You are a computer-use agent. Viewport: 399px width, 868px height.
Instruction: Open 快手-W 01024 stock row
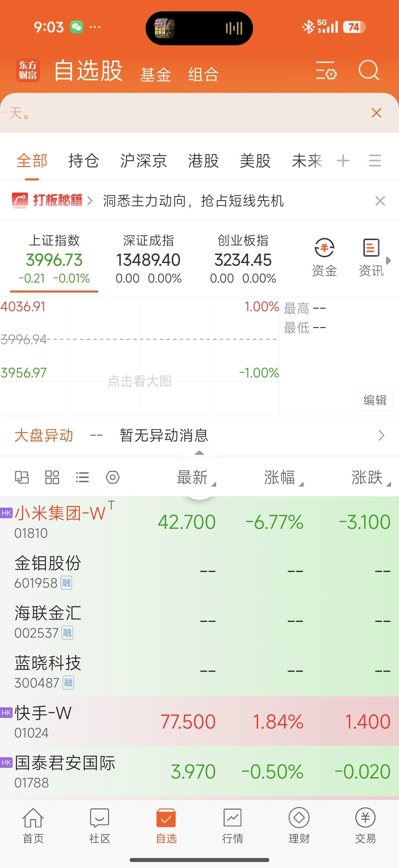click(199, 721)
